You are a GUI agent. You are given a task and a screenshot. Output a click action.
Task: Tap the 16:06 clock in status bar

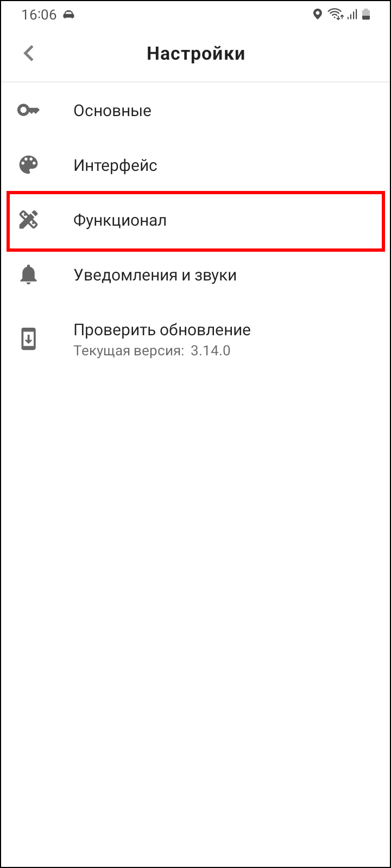tap(39, 15)
